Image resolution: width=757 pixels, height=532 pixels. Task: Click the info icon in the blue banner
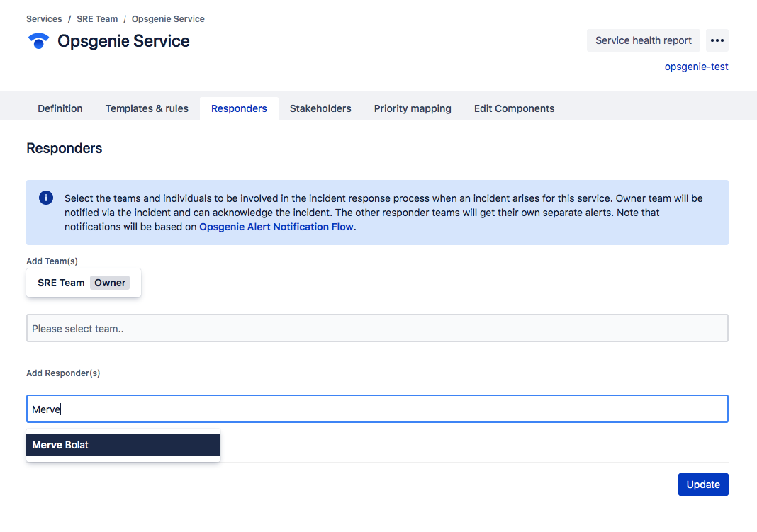click(46, 198)
